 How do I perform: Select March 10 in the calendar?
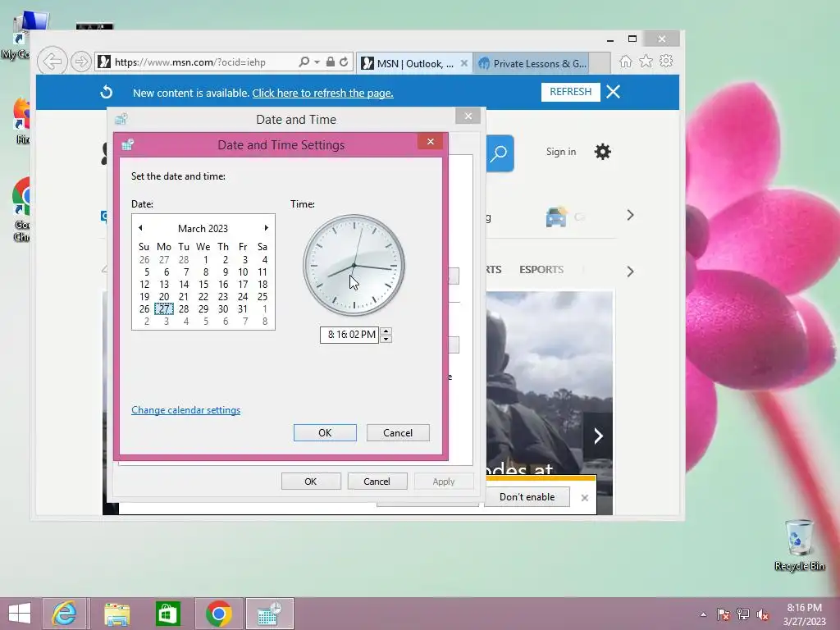click(243, 272)
